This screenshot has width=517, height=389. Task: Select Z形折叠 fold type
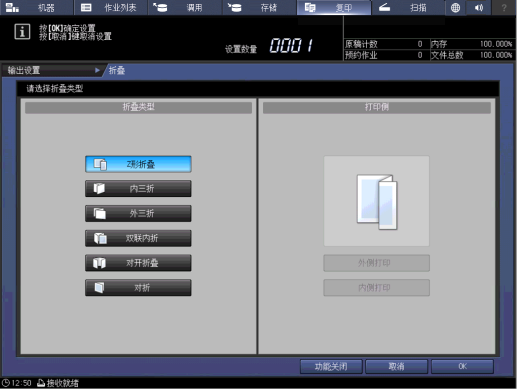[138, 164]
